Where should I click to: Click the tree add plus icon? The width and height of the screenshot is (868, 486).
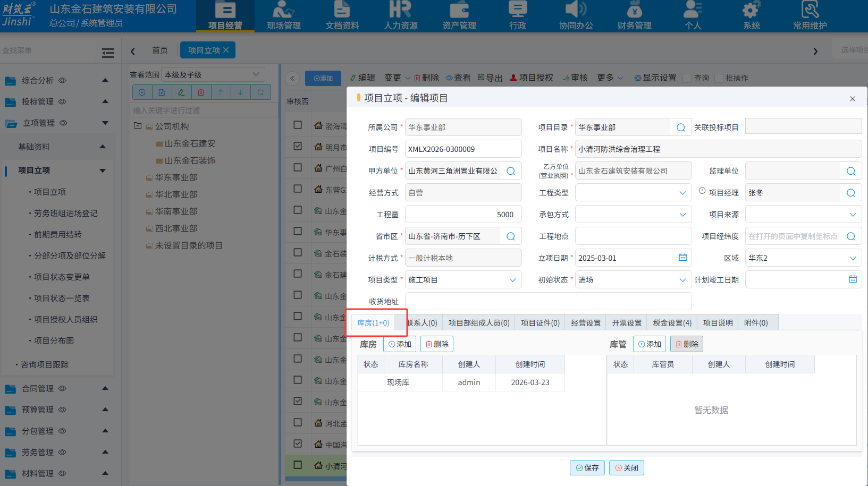pos(142,92)
